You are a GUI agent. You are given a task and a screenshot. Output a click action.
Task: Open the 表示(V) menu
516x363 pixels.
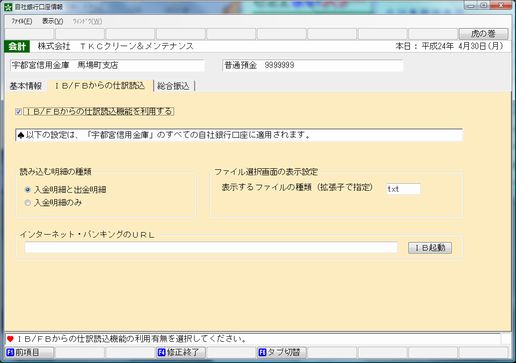52,21
